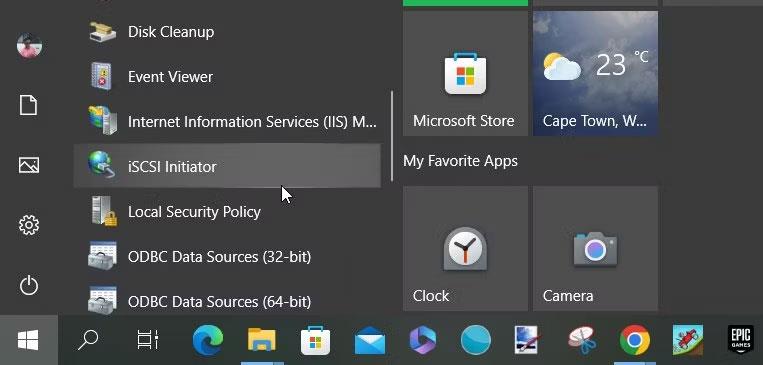Open the Microsoft Store tile
763x365 pixels.
[x=465, y=73]
